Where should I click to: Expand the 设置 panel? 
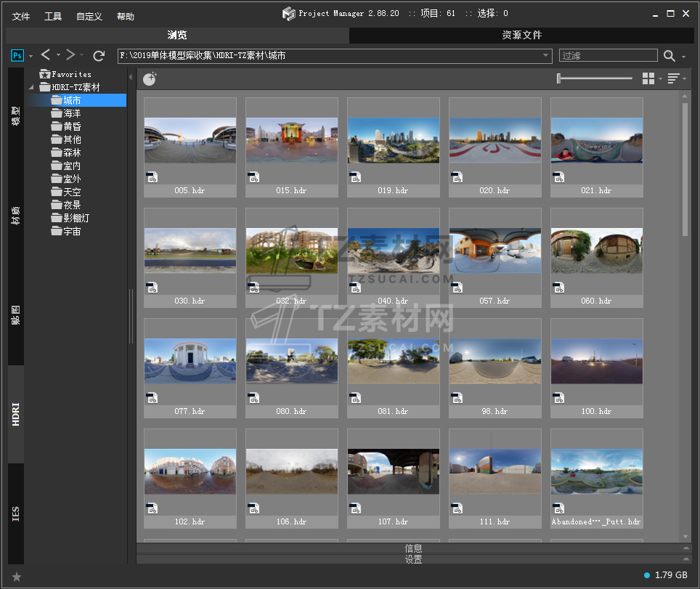415,559
